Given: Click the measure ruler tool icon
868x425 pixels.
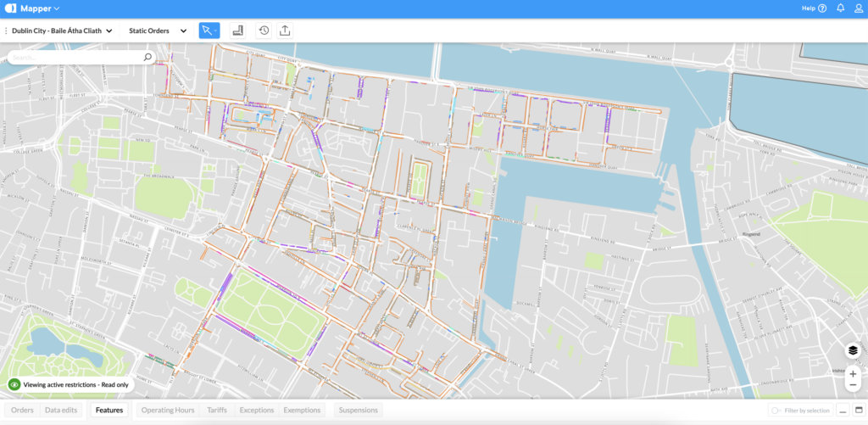Looking at the screenshot, I should click(238, 31).
